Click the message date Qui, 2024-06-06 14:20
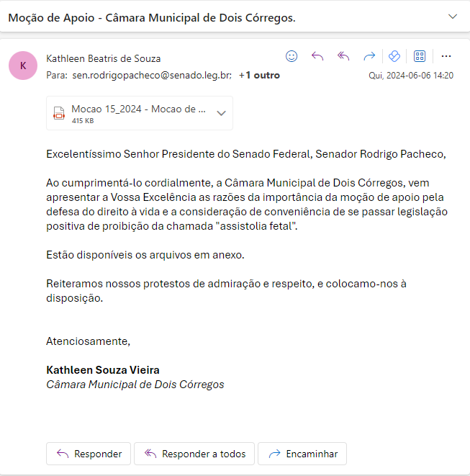This screenshot has width=470, height=476. 411,75
